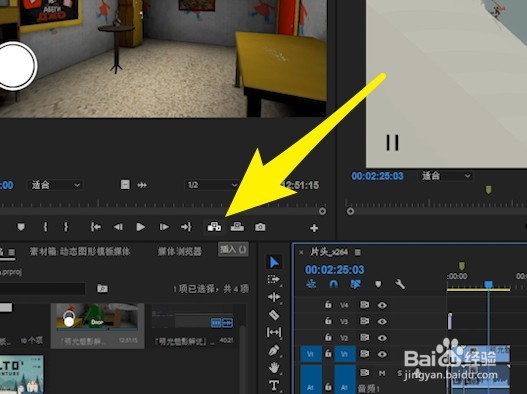Screen dimensions: 527x394
Task: Select the Pen tool
Action: pyautogui.click(x=274, y=350)
